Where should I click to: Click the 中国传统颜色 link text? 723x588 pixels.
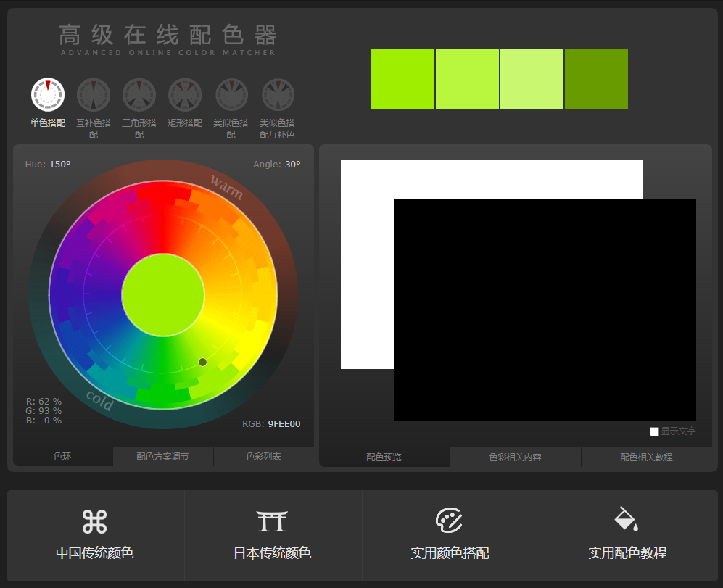[94, 553]
